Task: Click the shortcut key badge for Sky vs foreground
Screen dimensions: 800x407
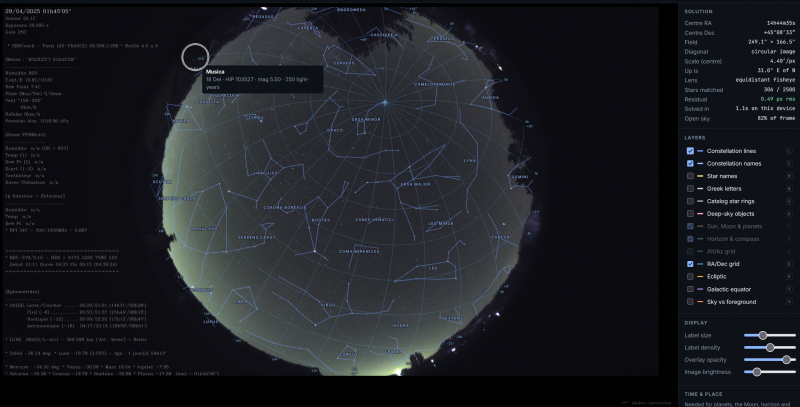Action: pos(789,302)
